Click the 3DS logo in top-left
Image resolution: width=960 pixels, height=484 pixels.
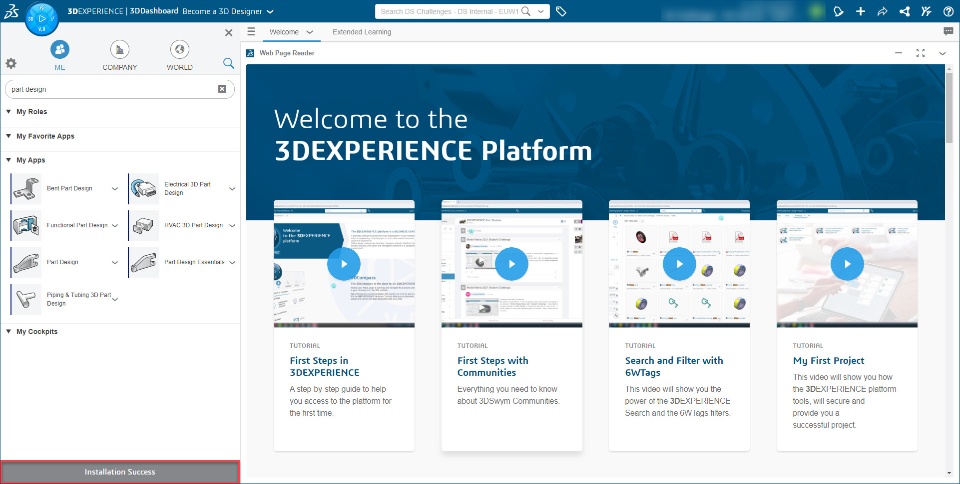click(x=11, y=11)
